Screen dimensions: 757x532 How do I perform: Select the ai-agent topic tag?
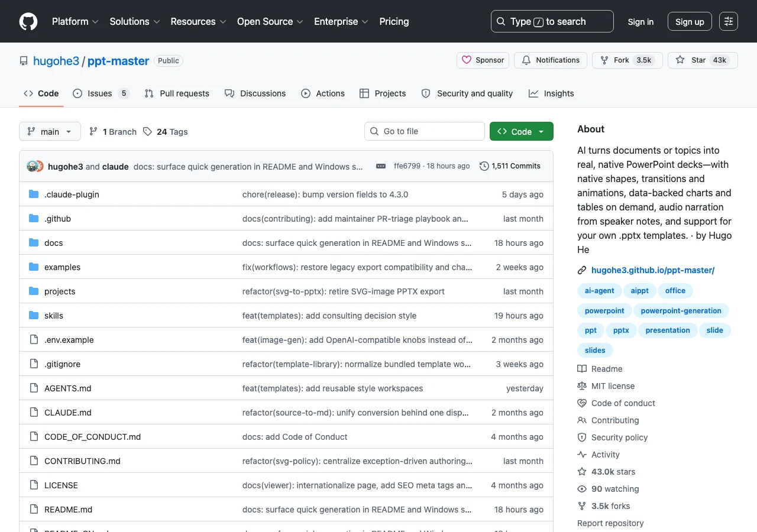(600, 291)
